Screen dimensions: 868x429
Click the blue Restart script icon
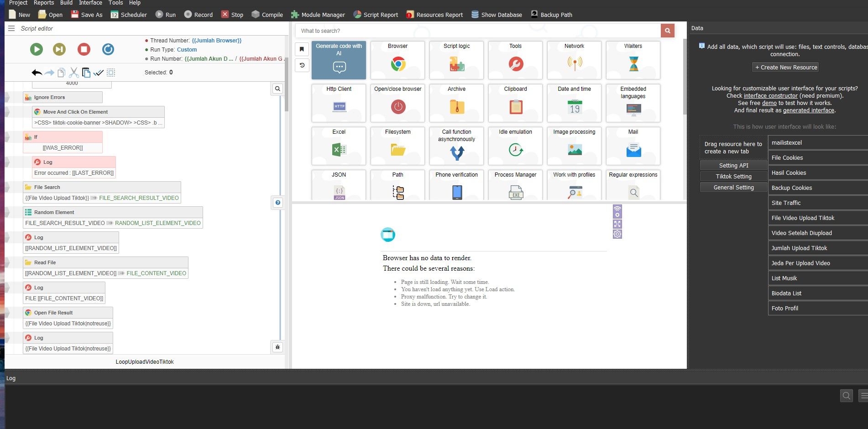(x=108, y=49)
